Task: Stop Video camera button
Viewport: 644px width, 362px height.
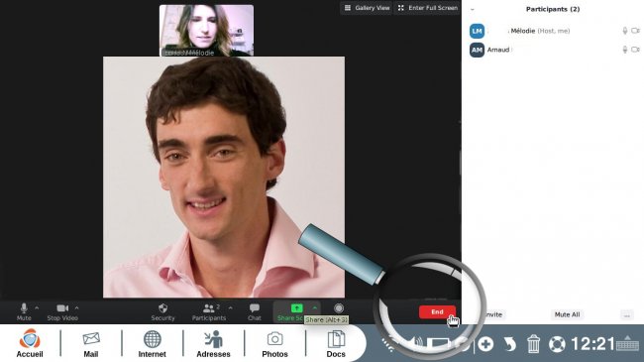Action: (x=62, y=311)
